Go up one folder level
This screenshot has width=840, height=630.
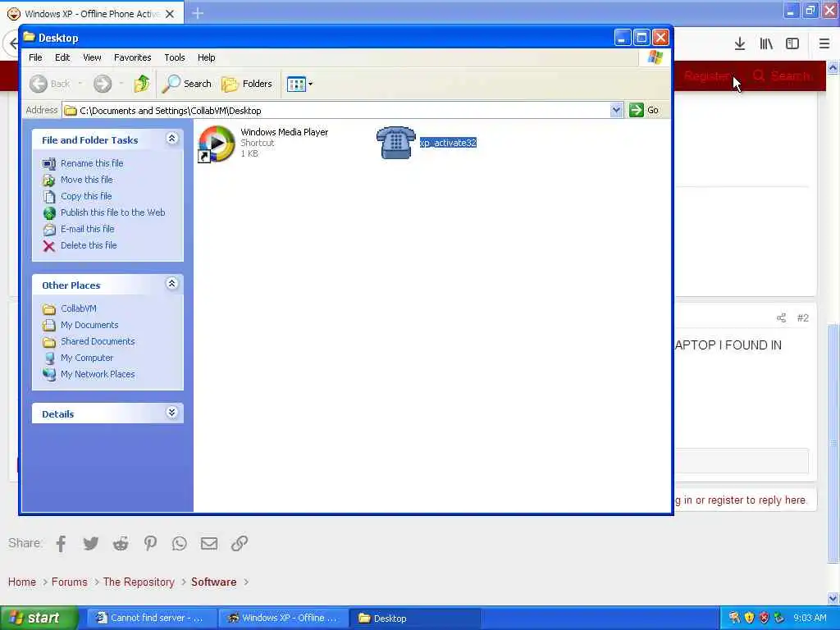pyautogui.click(x=142, y=84)
